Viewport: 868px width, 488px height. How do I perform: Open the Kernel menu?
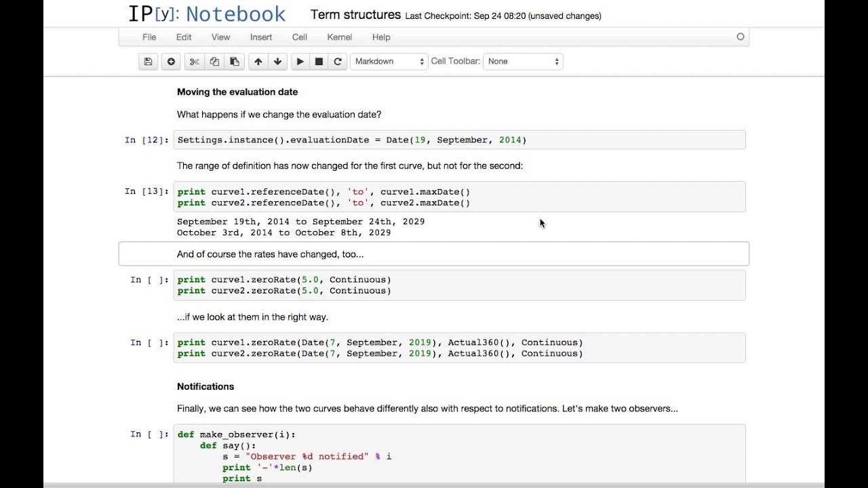click(340, 37)
